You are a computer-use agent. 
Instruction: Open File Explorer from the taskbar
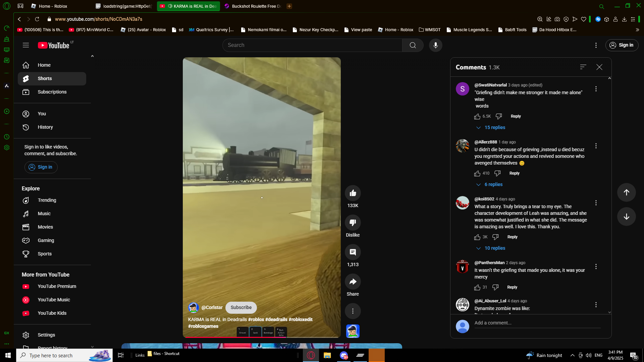327,355
